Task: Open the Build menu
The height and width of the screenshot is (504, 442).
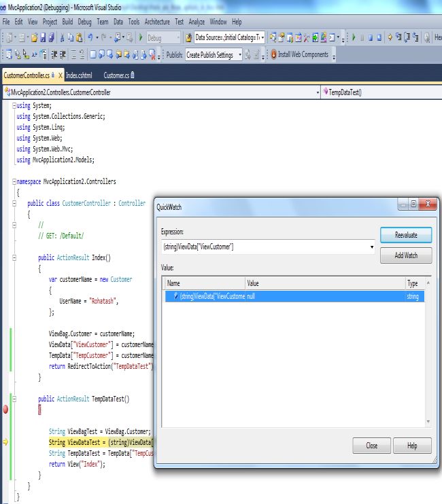Action: pos(67,22)
